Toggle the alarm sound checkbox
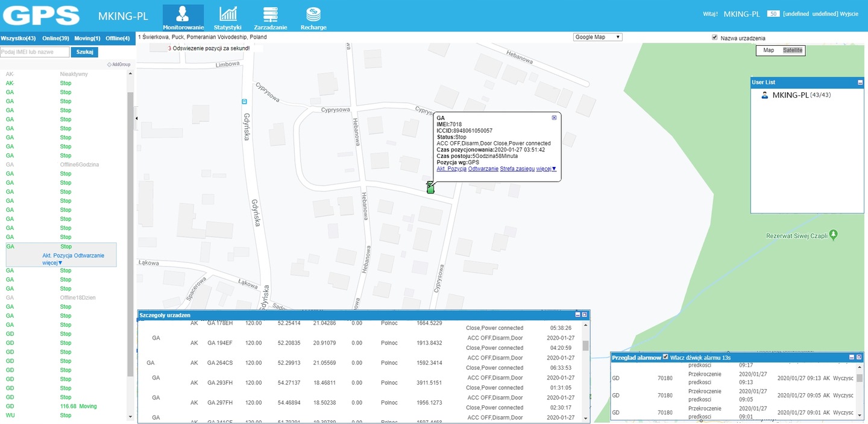 click(665, 357)
